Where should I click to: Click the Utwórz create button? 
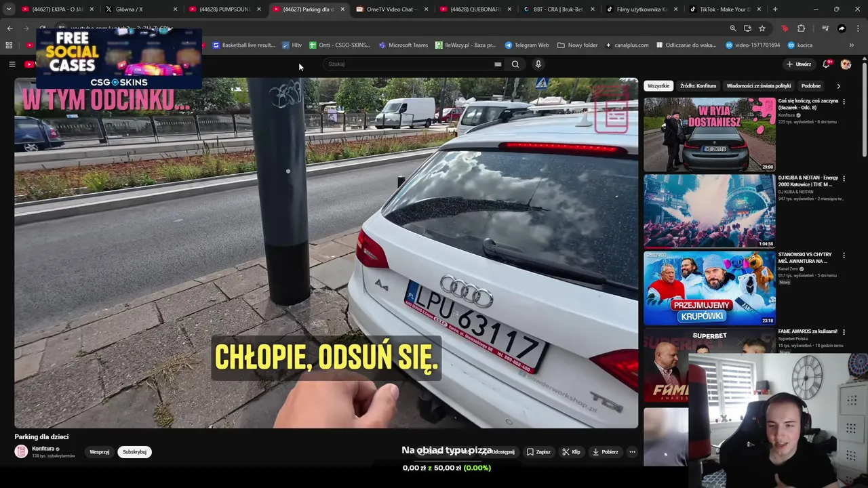tap(799, 64)
